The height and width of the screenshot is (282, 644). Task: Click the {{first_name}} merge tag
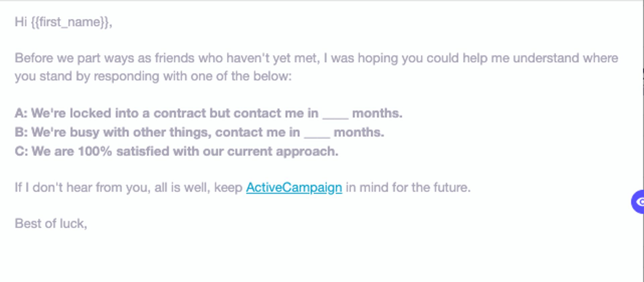(x=71, y=22)
